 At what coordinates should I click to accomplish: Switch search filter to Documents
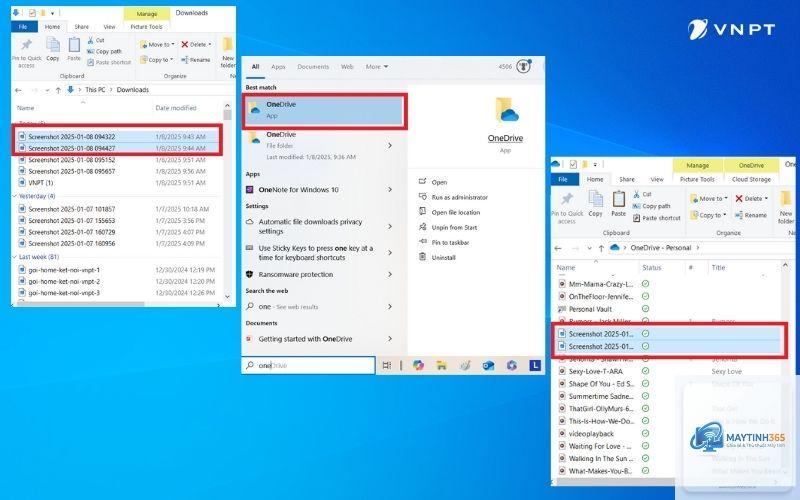[x=313, y=67]
